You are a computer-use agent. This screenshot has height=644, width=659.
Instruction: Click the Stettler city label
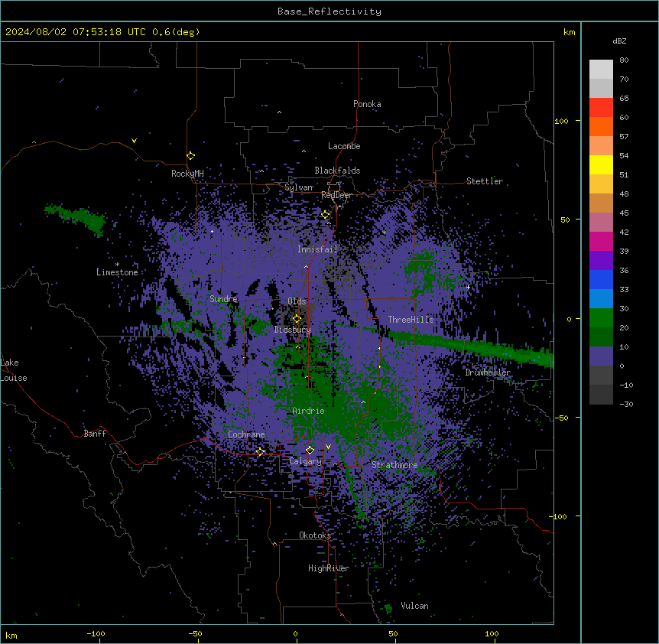485,181
